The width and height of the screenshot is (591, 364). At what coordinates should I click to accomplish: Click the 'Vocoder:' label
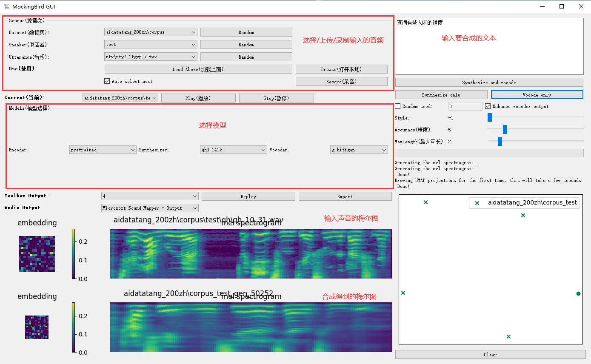(280, 150)
